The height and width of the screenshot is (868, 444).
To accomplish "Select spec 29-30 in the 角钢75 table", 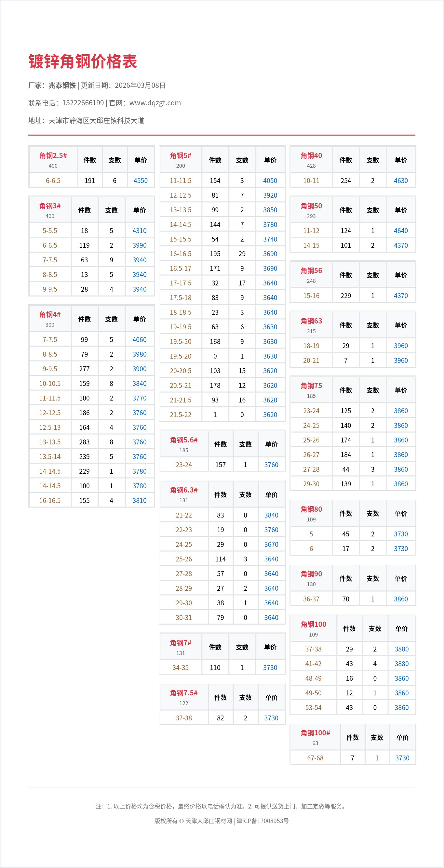I will (312, 484).
